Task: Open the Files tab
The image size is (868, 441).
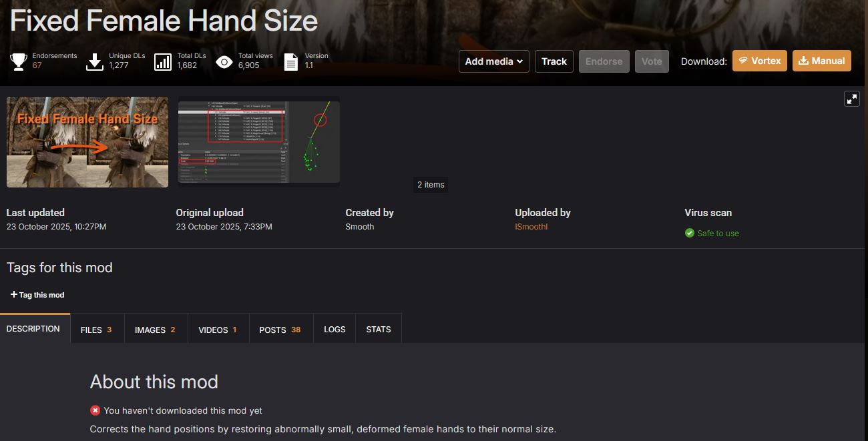Action: click(x=97, y=330)
